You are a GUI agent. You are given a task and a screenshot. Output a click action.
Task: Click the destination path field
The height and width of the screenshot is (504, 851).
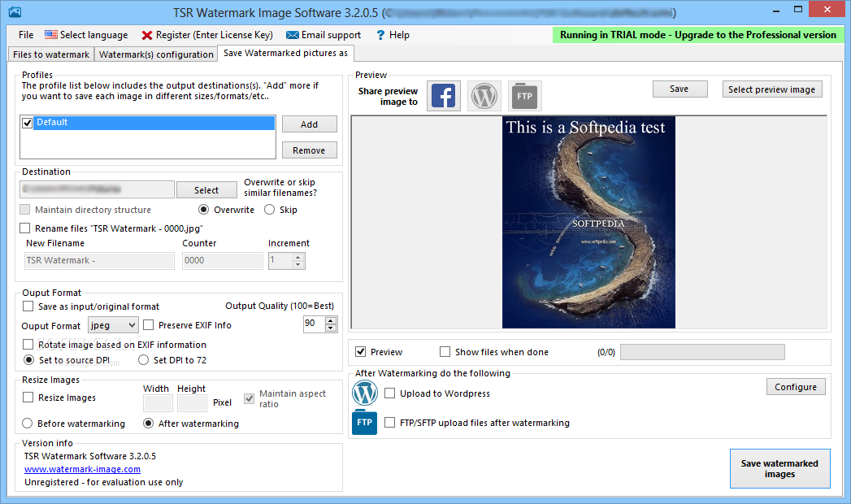tap(98, 189)
